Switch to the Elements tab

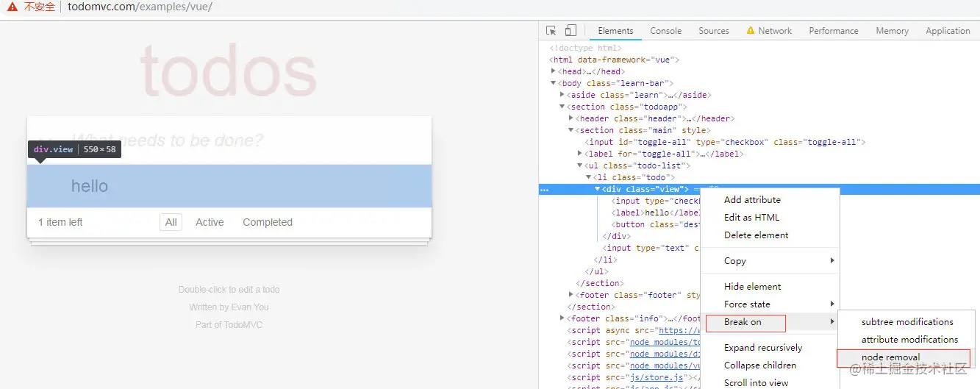click(x=615, y=31)
